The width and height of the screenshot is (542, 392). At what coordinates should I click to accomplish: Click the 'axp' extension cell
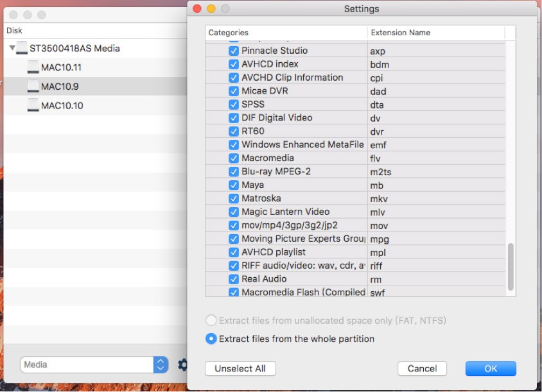coord(436,51)
